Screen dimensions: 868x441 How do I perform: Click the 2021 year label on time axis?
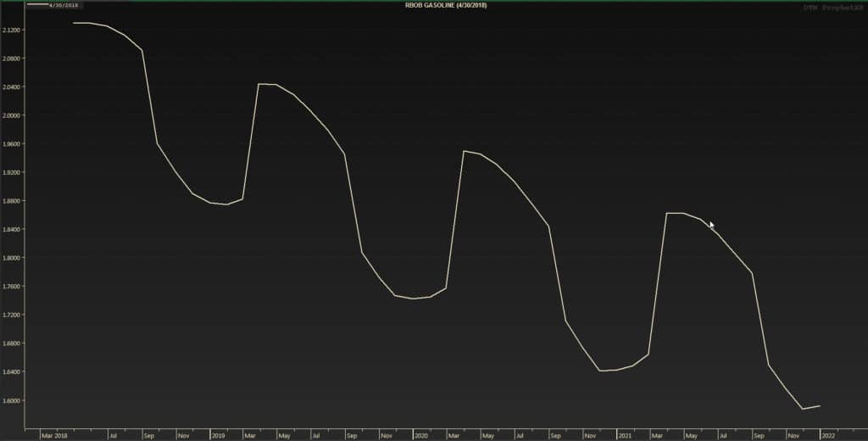[x=625, y=436]
